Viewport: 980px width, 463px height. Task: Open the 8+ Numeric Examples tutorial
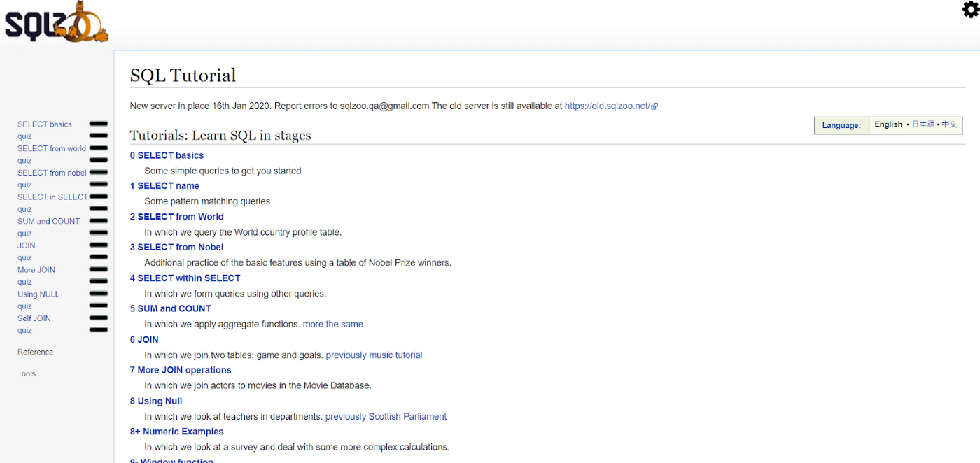click(177, 432)
